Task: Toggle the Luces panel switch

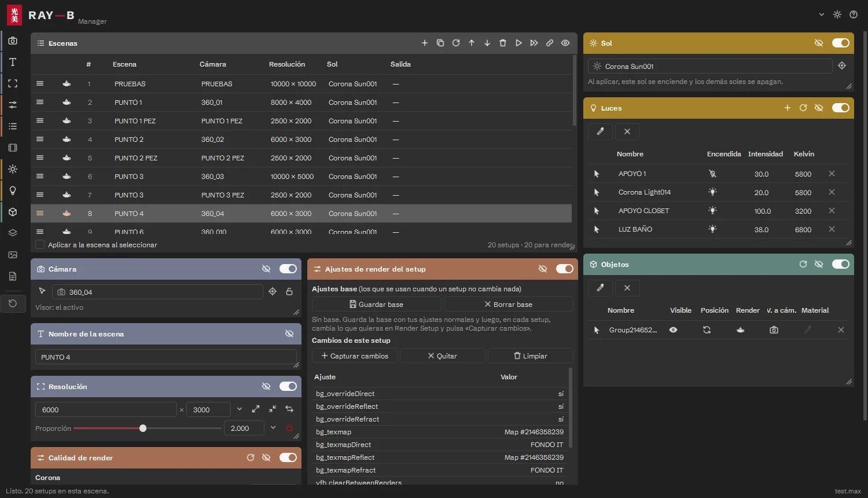Action: 841,108
